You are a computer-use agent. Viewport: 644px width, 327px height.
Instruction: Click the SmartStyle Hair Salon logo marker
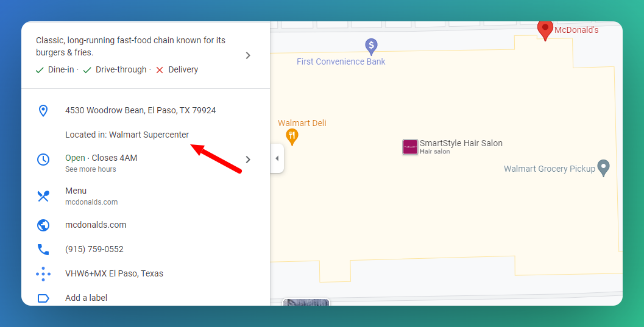[x=410, y=147]
